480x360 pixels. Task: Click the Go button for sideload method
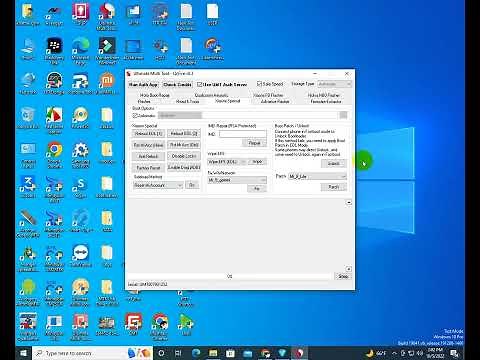click(192, 185)
